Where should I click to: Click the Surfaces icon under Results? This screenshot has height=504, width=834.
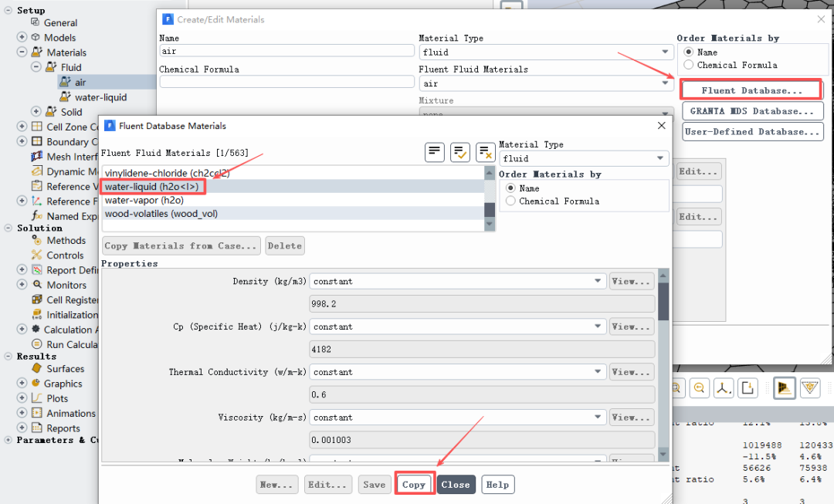[37, 368]
